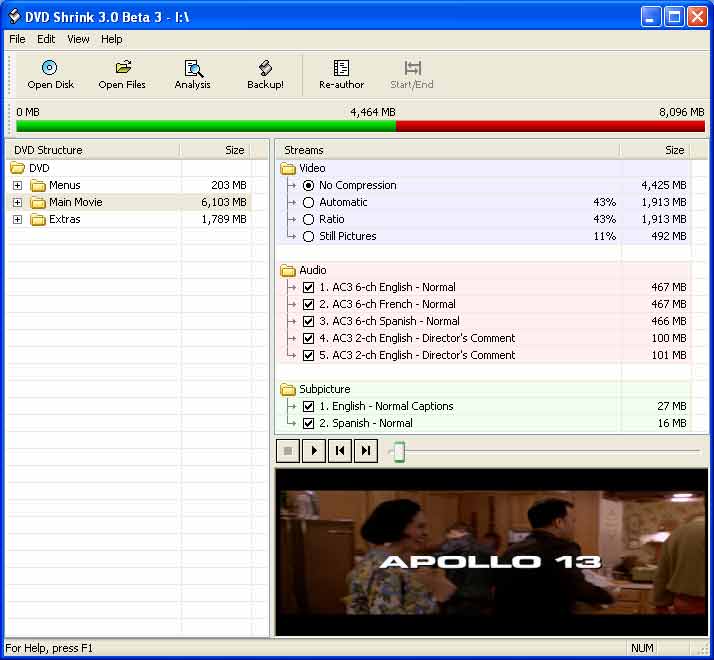Click NUM indicator in status bar
The image size is (714, 660).
(x=642, y=648)
